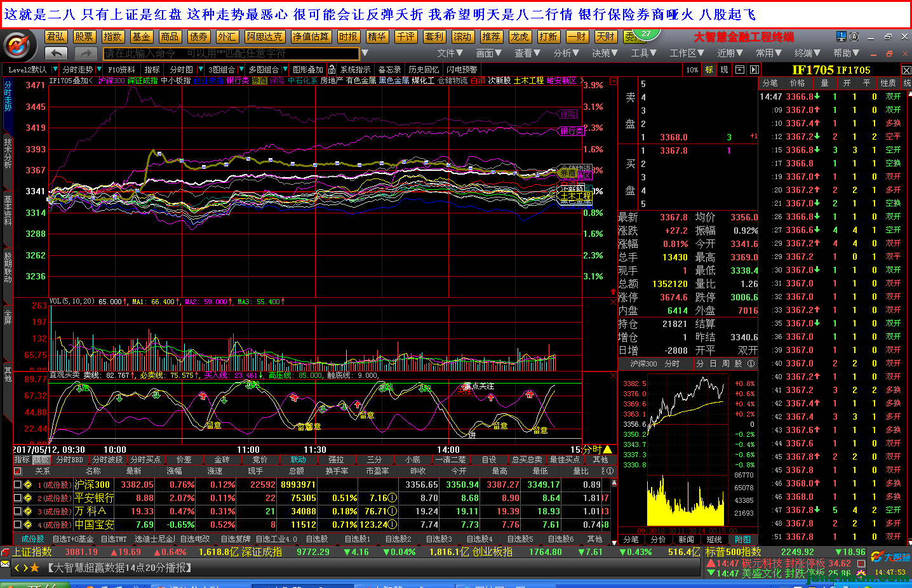Click the forward arrow navigation button
The width and height of the screenshot is (912, 588).
tap(86, 53)
